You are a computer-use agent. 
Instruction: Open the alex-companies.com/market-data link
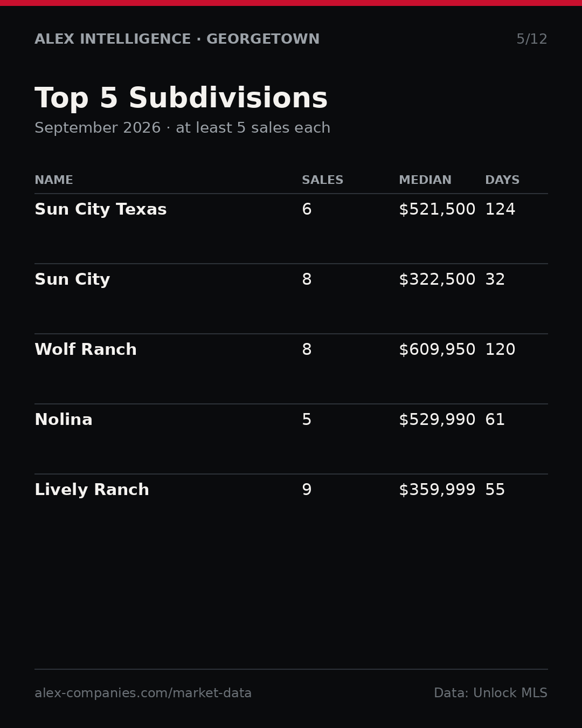coord(143,693)
